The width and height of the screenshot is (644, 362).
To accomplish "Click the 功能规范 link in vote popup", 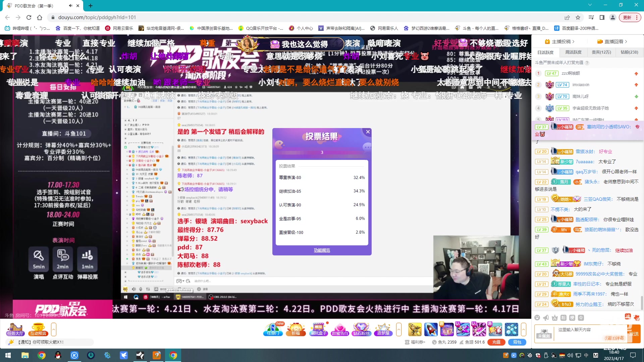I will click(322, 250).
